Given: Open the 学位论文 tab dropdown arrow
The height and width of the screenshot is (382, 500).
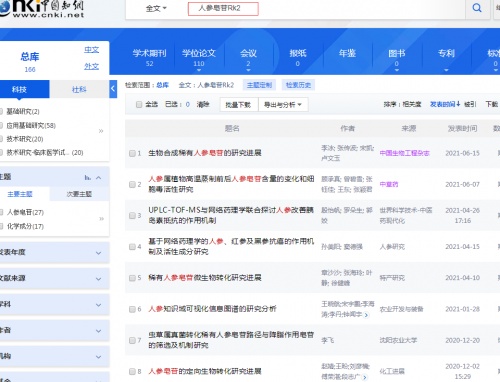Looking at the screenshot, I should pos(199,70).
